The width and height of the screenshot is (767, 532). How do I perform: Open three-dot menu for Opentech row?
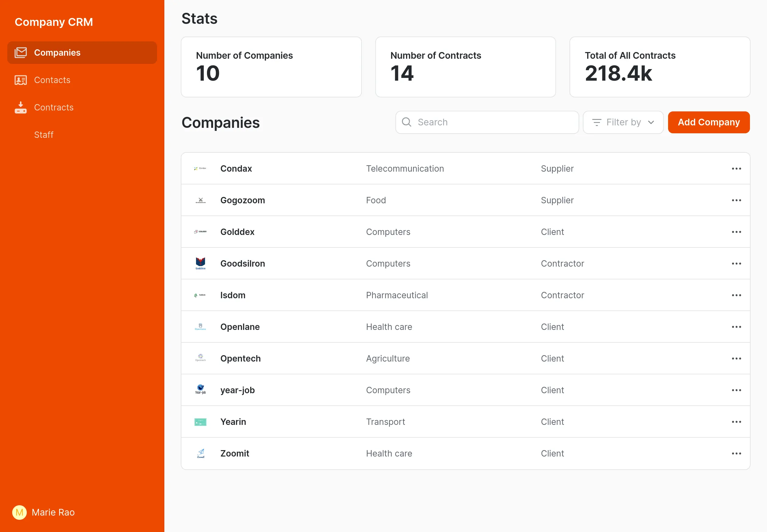coord(736,359)
